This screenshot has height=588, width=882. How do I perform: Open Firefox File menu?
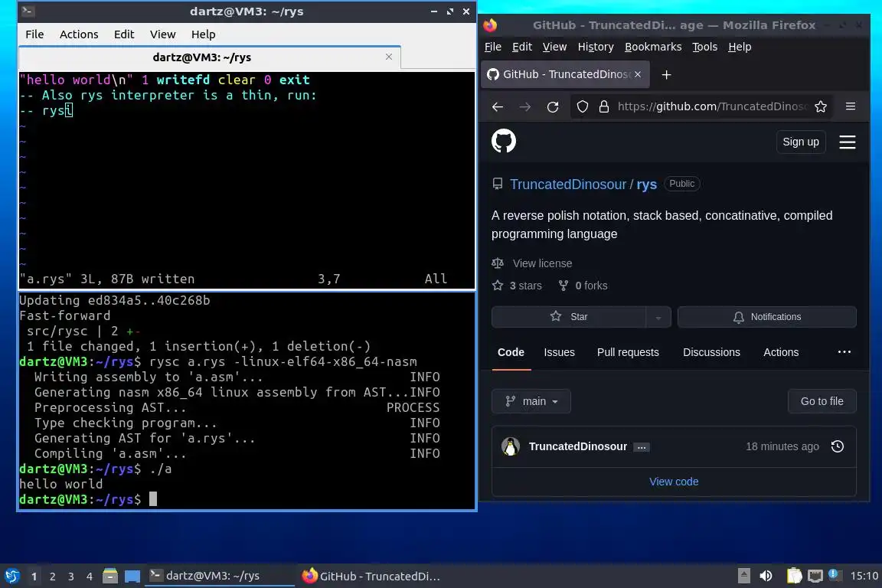[493, 47]
